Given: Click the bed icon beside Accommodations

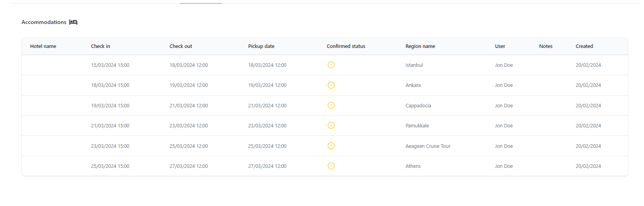Looking at the screenshot, I should point(73,22).
